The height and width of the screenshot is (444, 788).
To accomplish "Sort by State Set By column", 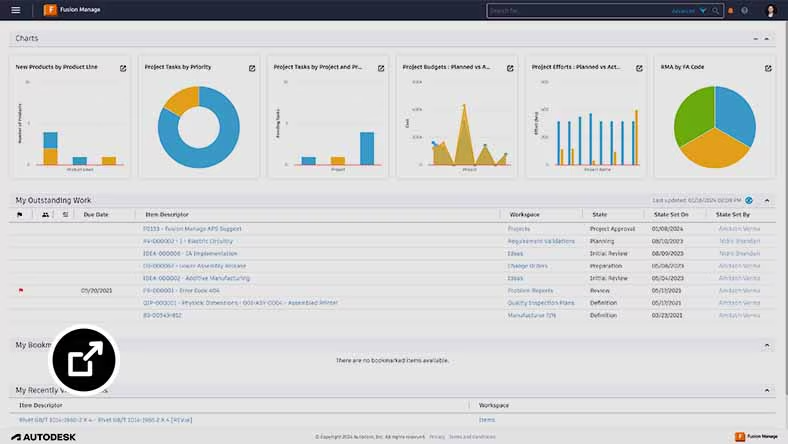I will (733, 215).
